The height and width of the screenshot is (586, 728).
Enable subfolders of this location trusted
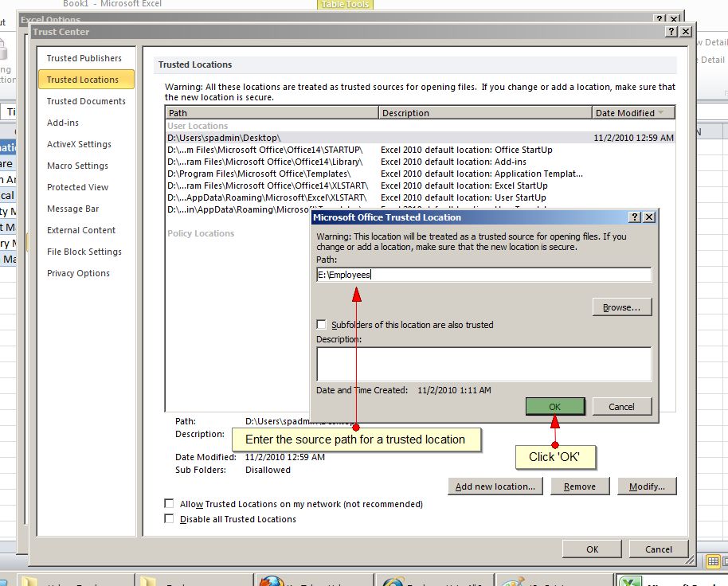click(x=321, y=324)
